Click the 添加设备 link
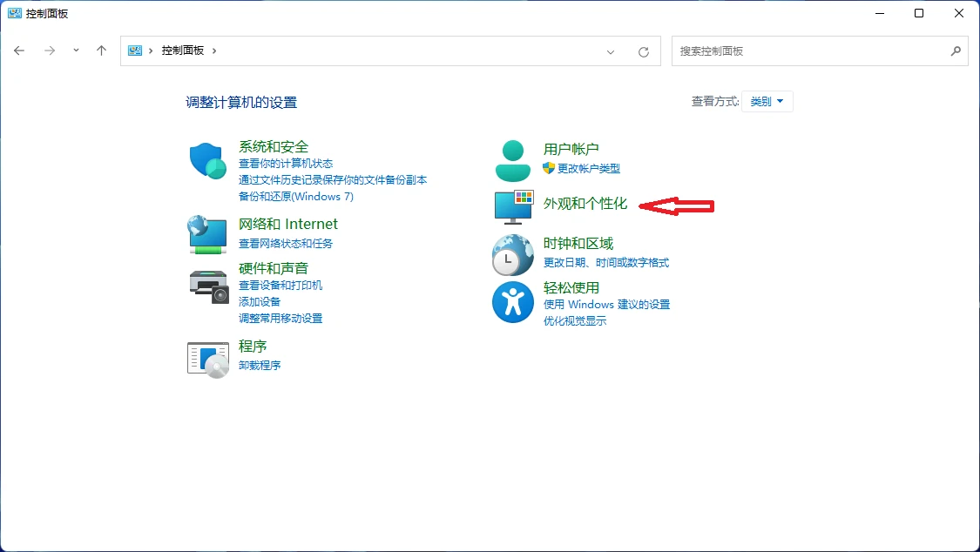 260,301
